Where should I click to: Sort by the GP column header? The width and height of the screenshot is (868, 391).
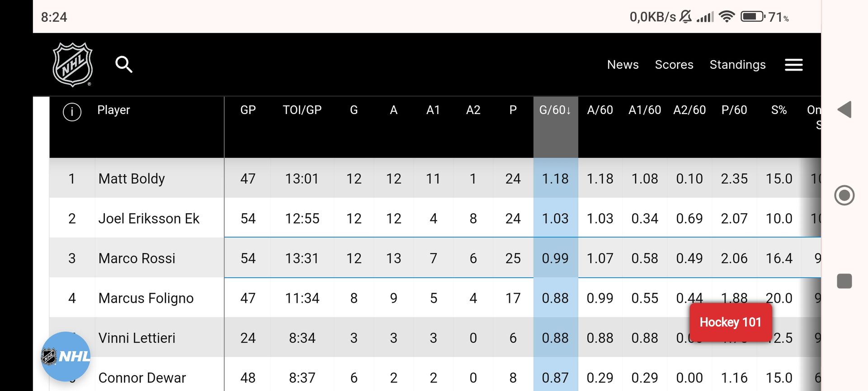coord(248,110)
